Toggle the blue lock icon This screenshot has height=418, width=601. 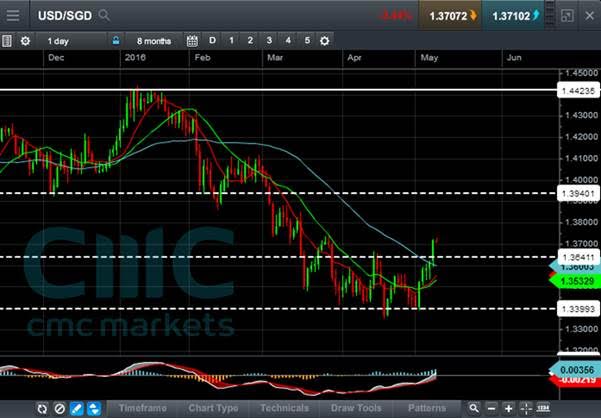[x=116, y=41]
